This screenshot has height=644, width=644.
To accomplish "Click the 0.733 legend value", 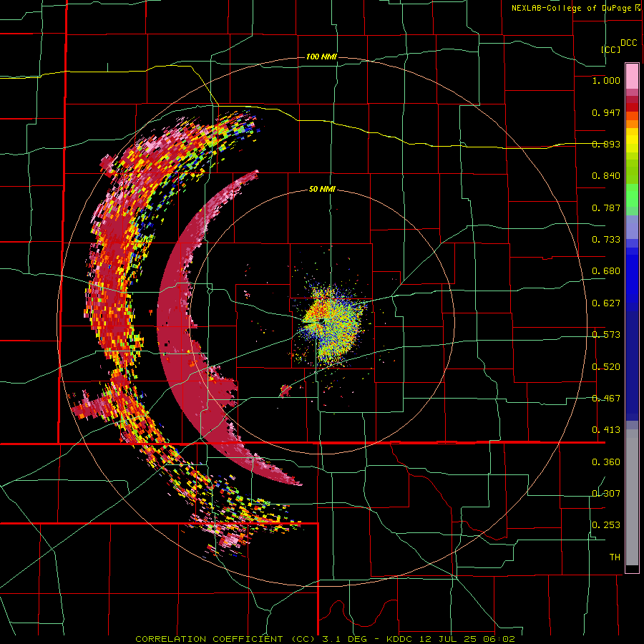I will point(606,240).
